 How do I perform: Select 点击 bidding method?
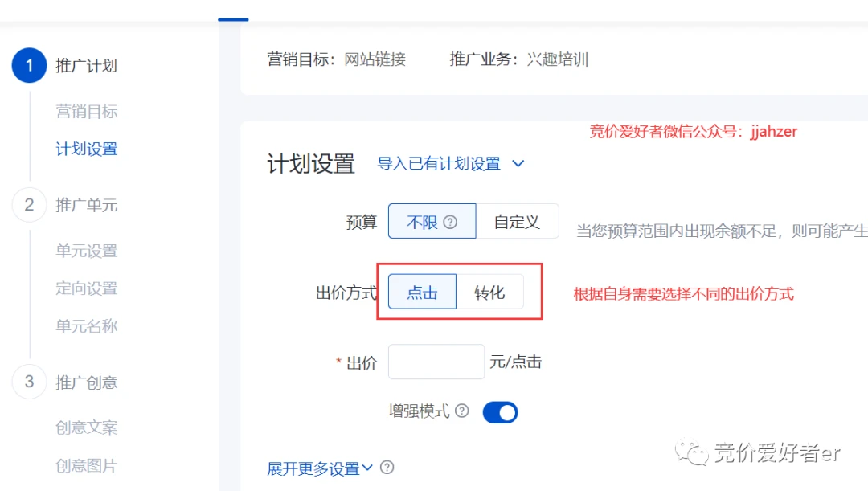(x=422, y=293)
